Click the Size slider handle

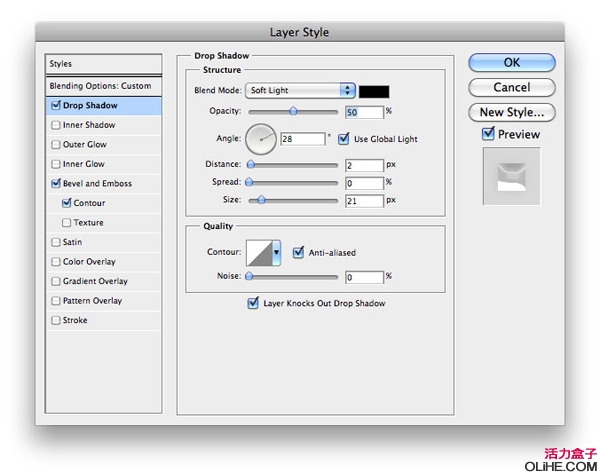(x=261, y=200)
